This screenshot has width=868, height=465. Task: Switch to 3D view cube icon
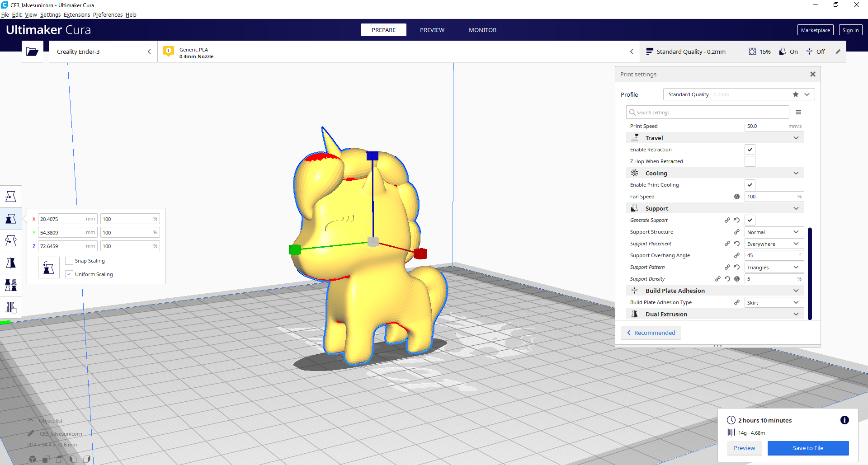pyautogui.click(x=33, y=459)
